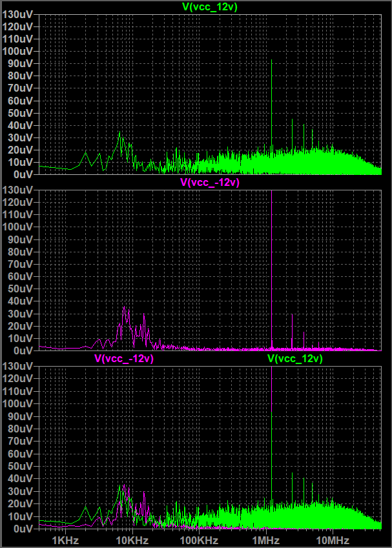Click the 130uV axis label in top pane
The width and height of the screenshot is (392, 548).
(17, 14)
